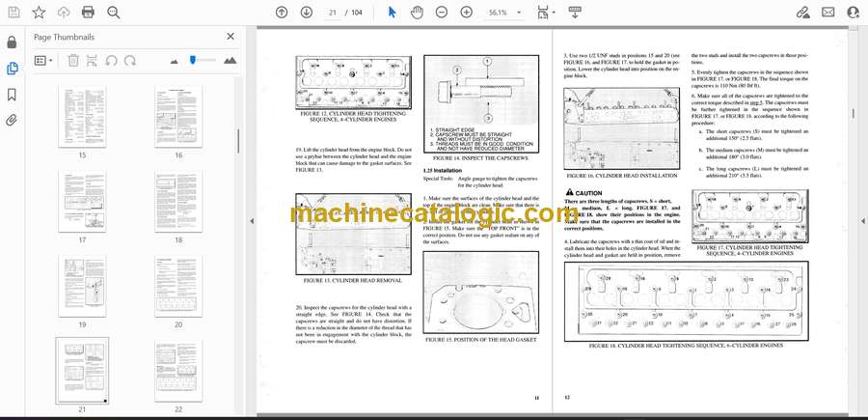The height and width of the screenshot is (420, 868).
Task: Click the 'Page Thumbnails' panel title
Action: coord(64,37)
